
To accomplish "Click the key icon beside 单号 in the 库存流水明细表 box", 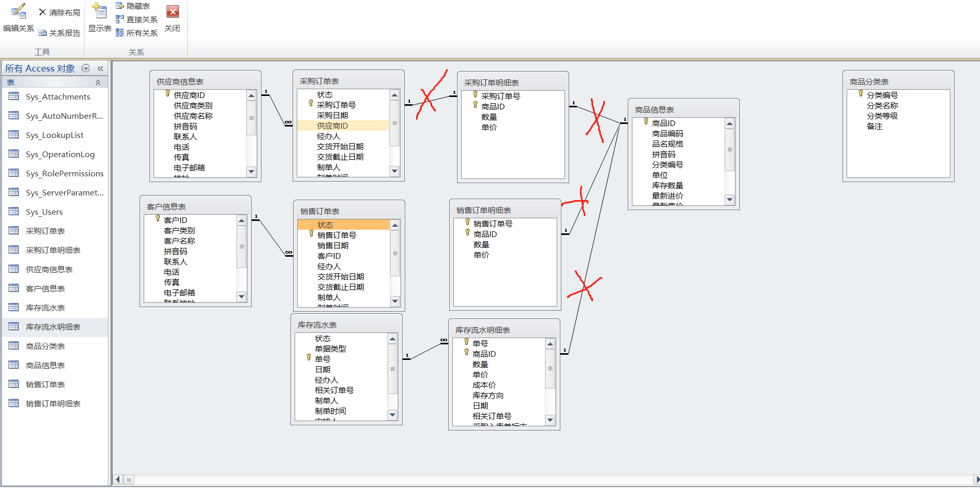I will pyautogui.click(x=466, y=342).
